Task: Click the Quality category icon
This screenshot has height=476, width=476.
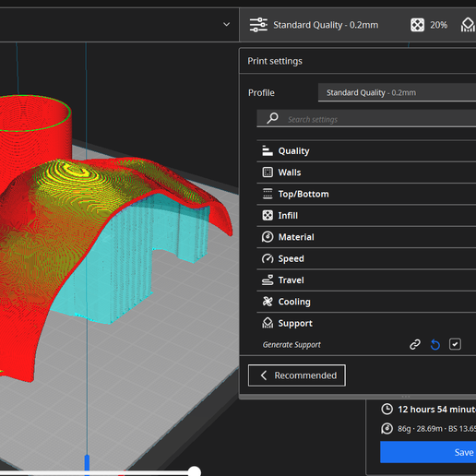Action: point(268,150)
